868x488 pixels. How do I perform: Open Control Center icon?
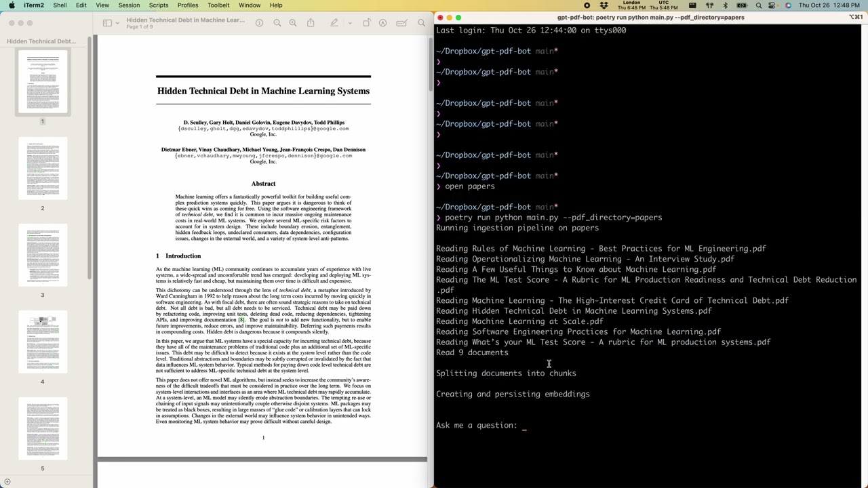pyautogui.click(x=773, y=5)
